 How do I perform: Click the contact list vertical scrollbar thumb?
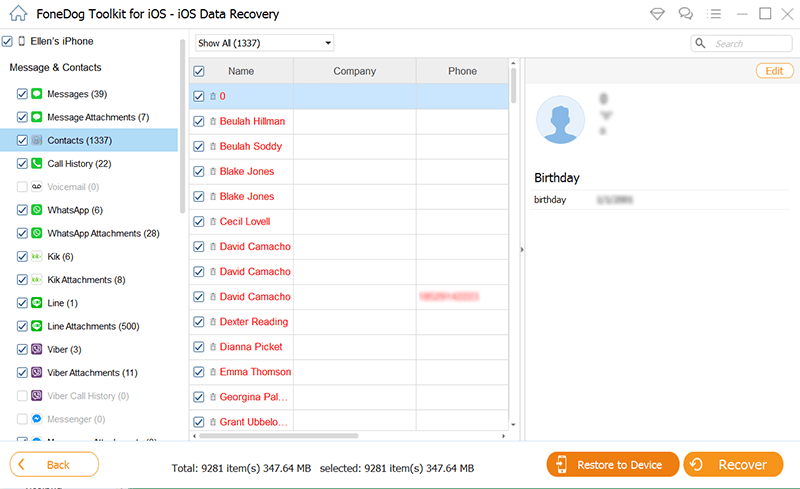tap(513, 86)
